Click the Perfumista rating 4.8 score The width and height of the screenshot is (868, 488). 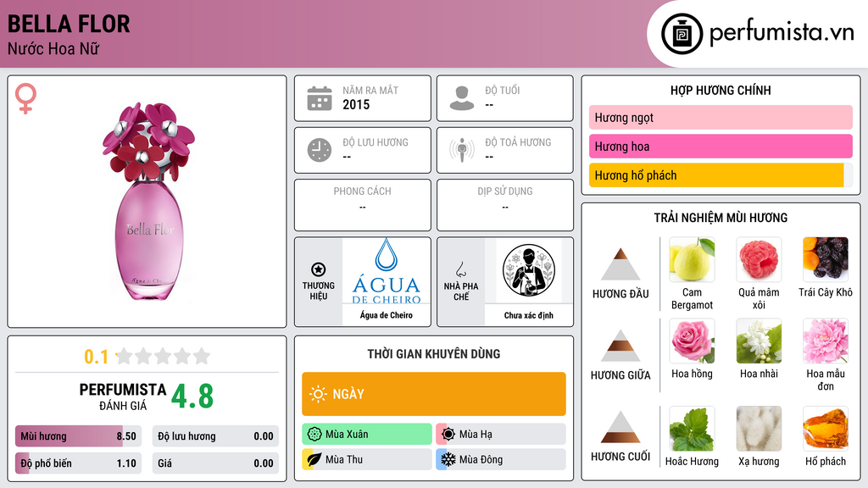[x=192, y=396]
